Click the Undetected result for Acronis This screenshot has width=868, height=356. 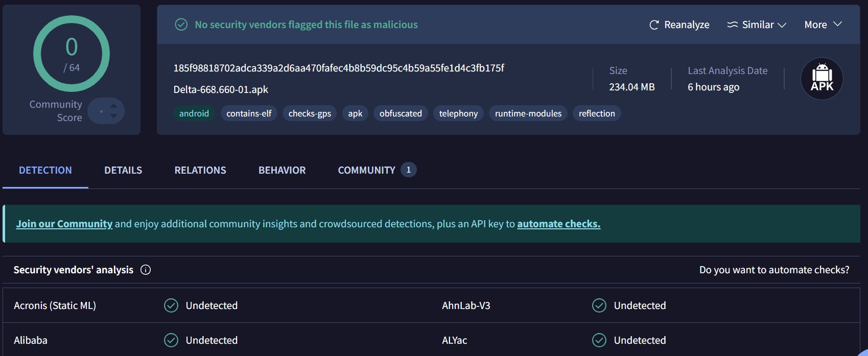(212, 305)
